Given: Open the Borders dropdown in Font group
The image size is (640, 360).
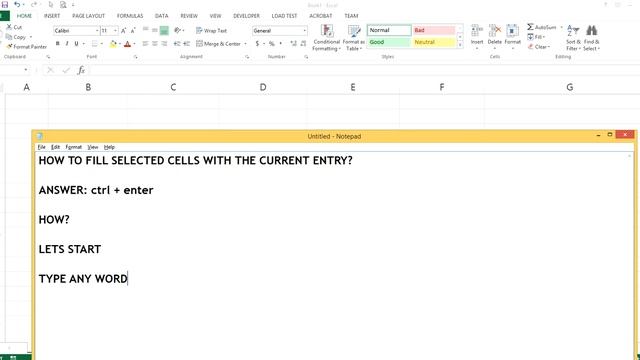Looking at the screenshot, I should click(101, 43).
